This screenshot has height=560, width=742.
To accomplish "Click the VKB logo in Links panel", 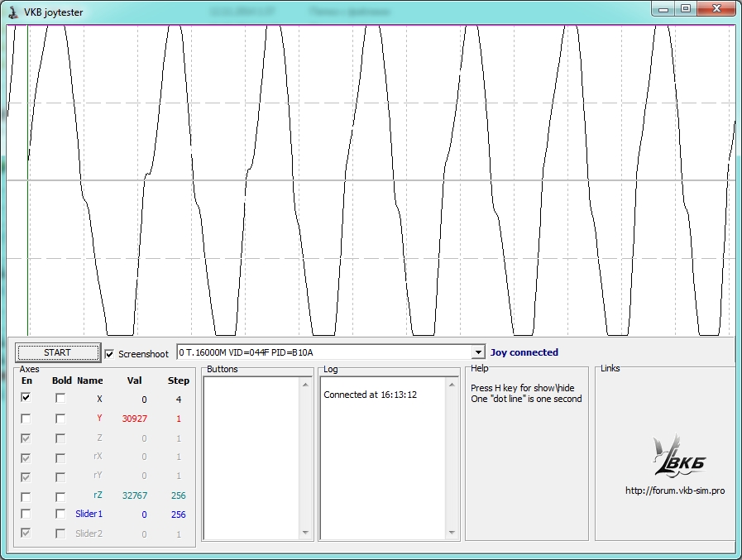I will coord(679,456).
